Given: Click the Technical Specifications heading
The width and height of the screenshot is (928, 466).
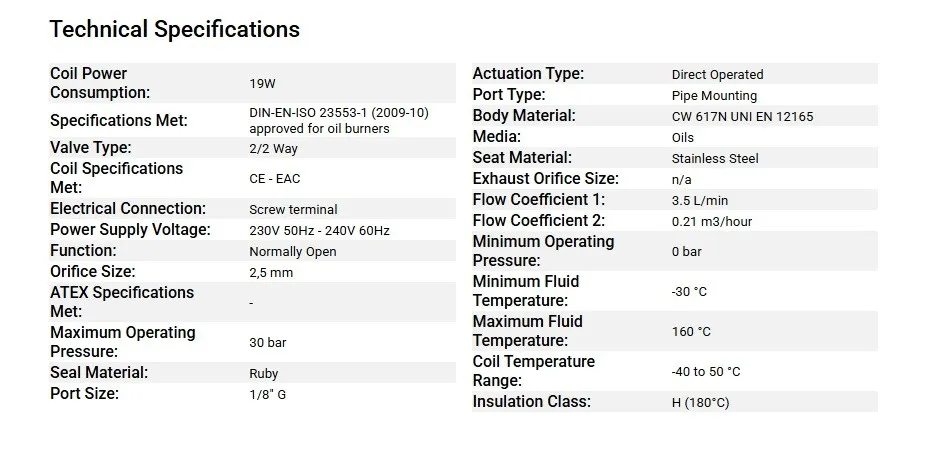Looking at the screenshot, I should (x=174, y=29).
